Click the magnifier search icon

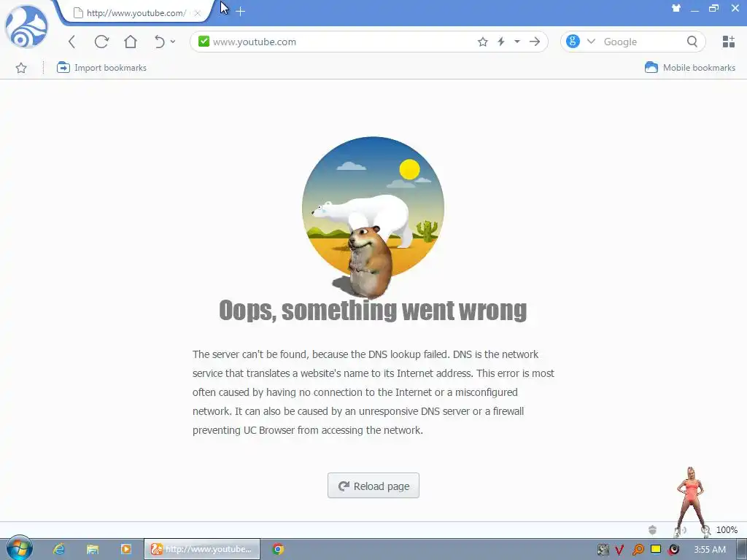tap(692, 42)
